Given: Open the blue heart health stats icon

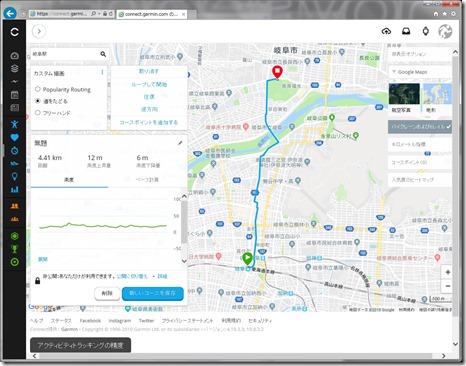Looking at the screenshot, I should point(14,137).
